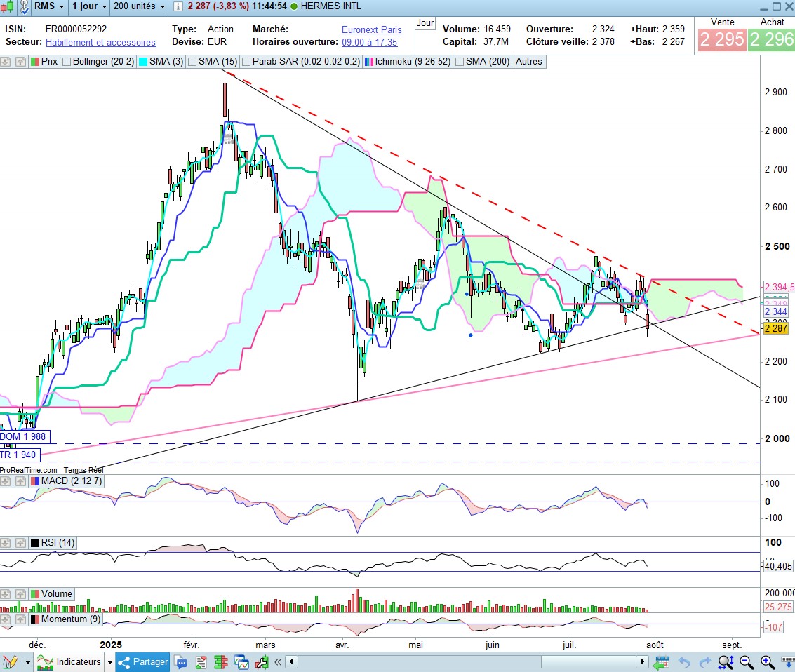
Task: Click the undo arrow icon
Action: 684,661
